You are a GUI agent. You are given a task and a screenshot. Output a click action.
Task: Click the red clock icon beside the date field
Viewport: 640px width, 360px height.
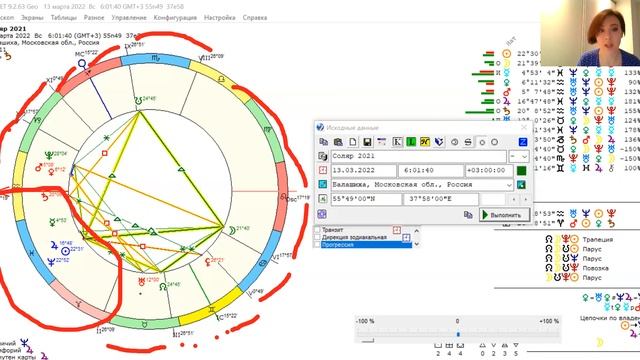click(x=322, y=170)
